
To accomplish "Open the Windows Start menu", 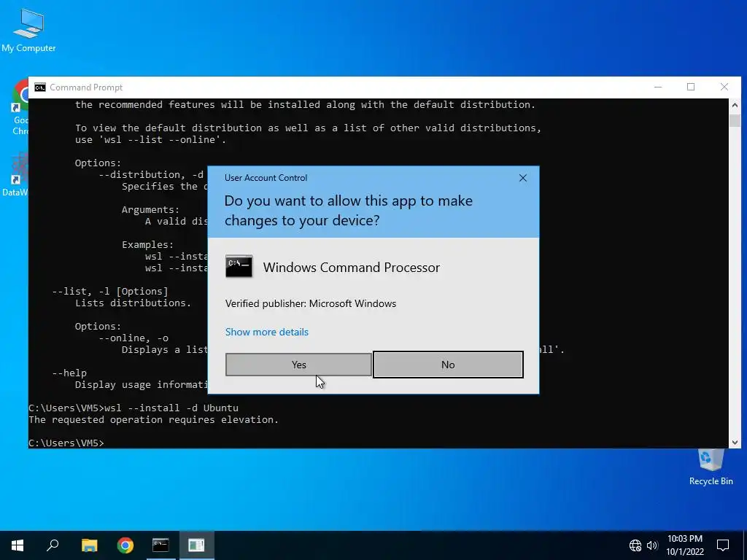I will pyautogui.click(x=18, y=545).
